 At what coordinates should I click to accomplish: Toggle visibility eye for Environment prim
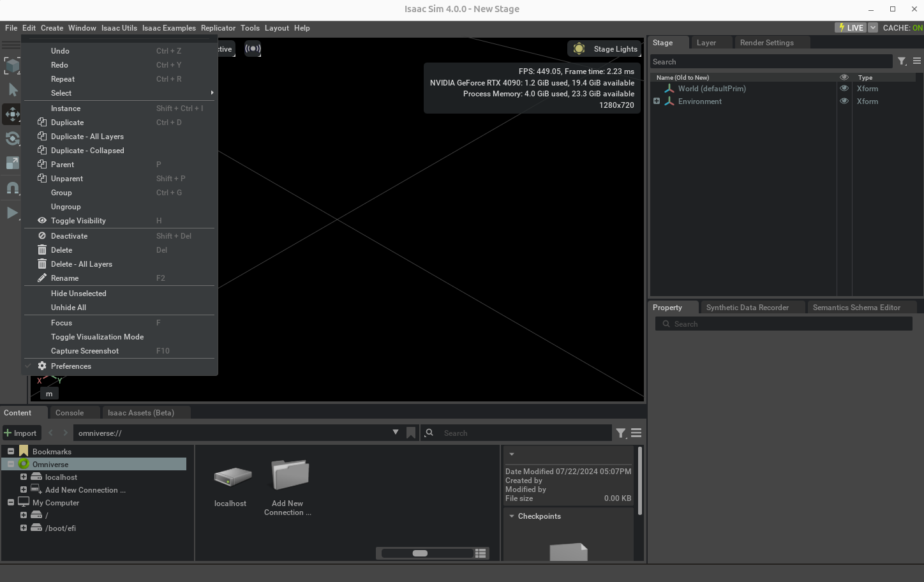pos(844,101)
